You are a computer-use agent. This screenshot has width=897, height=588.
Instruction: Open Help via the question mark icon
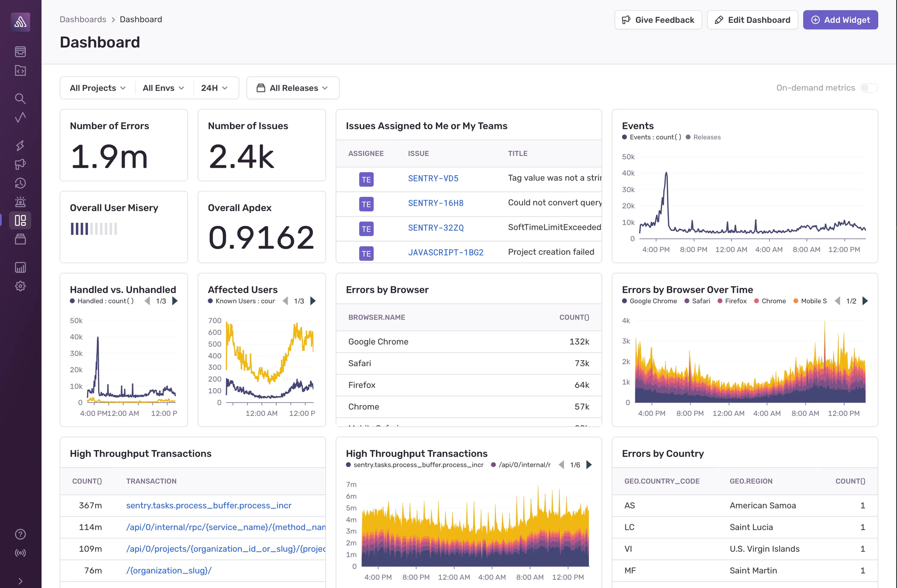point(20,534)
